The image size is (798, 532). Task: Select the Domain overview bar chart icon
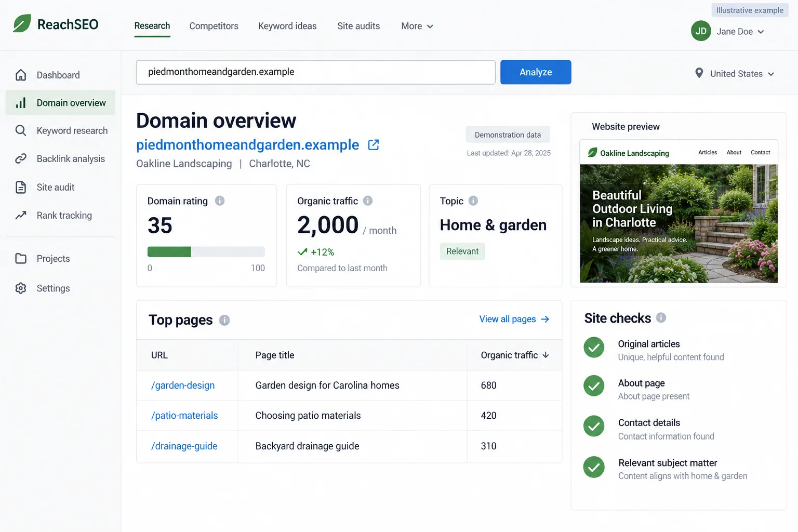[x=21, y=103]
